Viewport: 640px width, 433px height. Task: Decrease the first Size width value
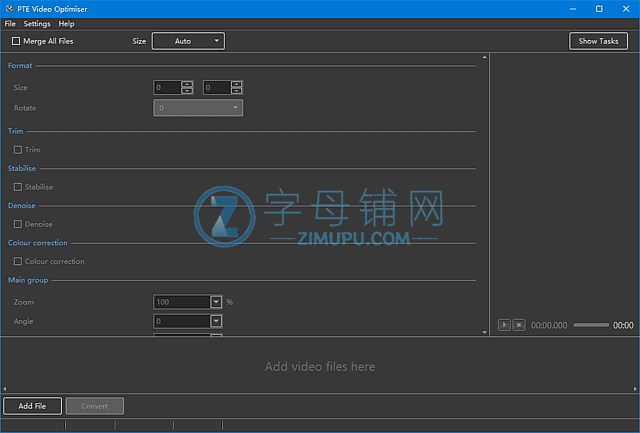(187, 91)
